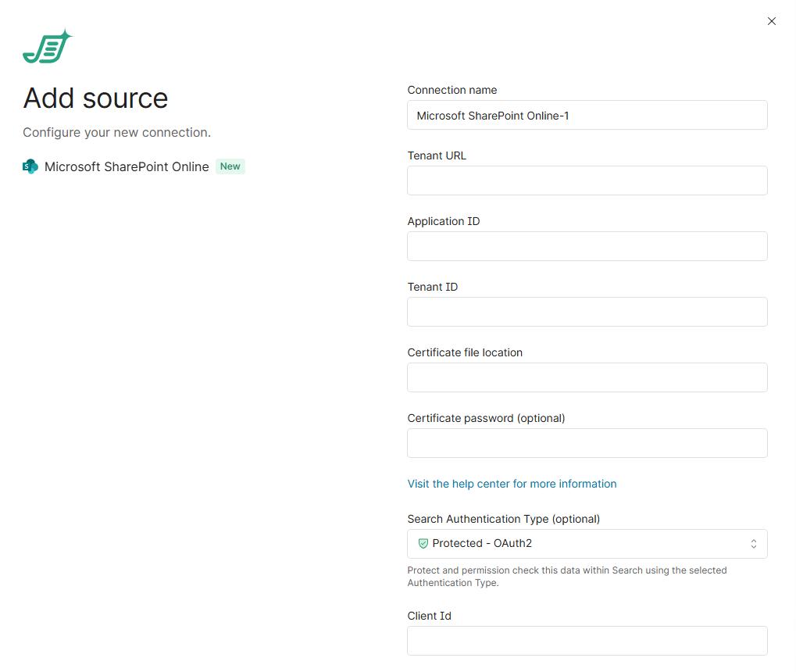The width and height of the screenshot is (796, 672).
Task: Close the Add source dialog
Action: pos(772,21)
